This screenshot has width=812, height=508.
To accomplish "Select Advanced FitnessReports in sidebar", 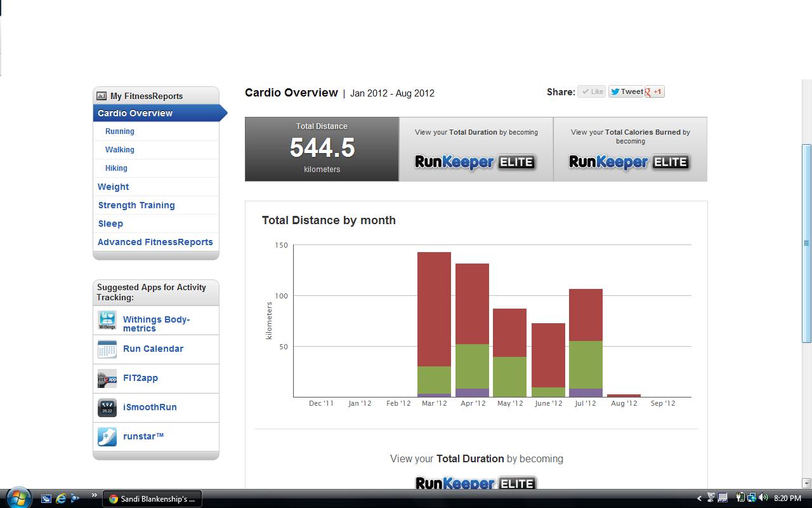I will [155, 242].
